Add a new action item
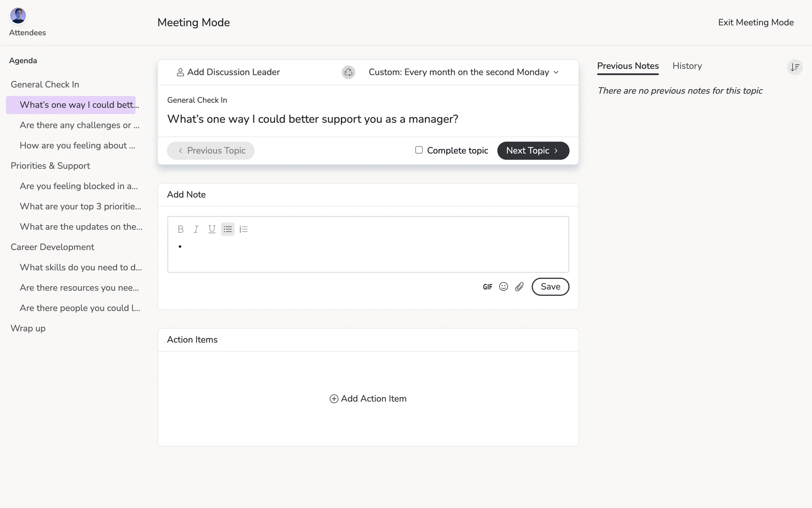 [x=368, y=398]
